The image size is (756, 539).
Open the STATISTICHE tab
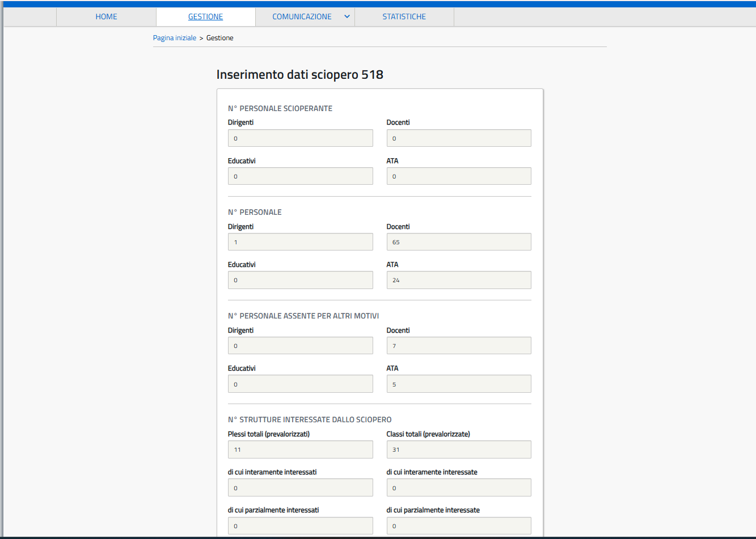click(x=404, y=16)
